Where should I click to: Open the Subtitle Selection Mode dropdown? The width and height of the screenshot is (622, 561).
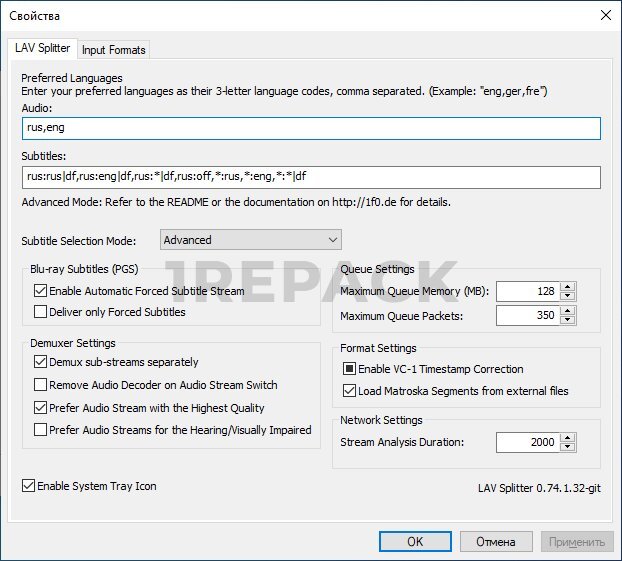click(250, 240)
